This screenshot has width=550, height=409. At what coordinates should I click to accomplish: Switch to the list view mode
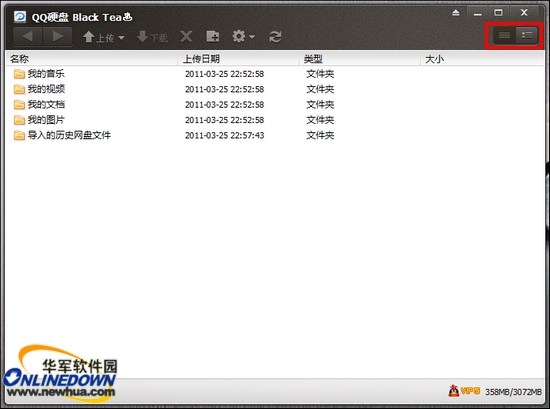pos(527,35)
